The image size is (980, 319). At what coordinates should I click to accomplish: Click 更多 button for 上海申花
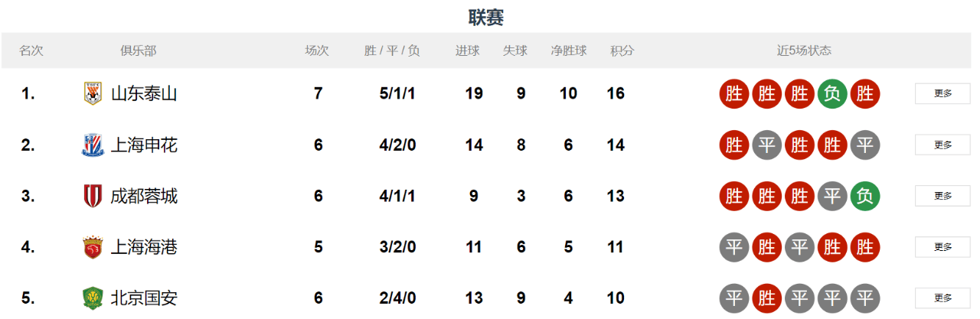(x=942, y=145)
